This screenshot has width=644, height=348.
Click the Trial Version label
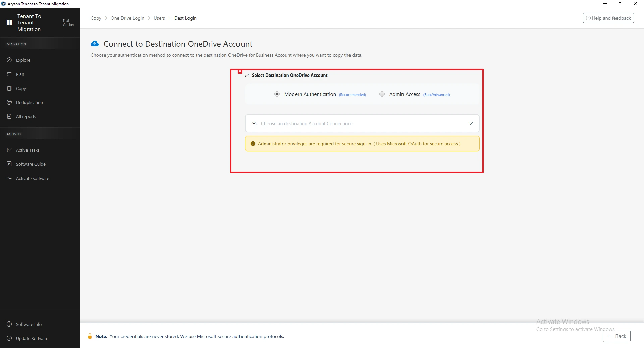[68, 22]
